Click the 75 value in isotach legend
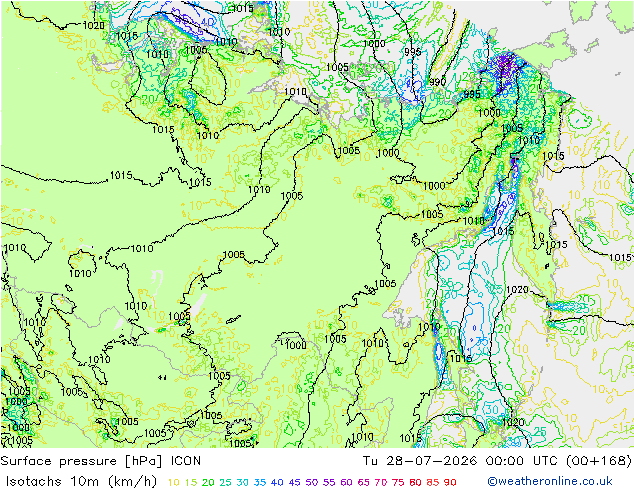Screen dimensions: 634x490 click(x=398, y=482)
